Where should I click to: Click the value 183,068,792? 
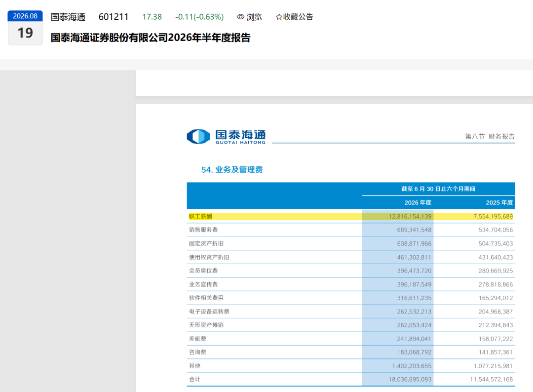tap(414, 352)
